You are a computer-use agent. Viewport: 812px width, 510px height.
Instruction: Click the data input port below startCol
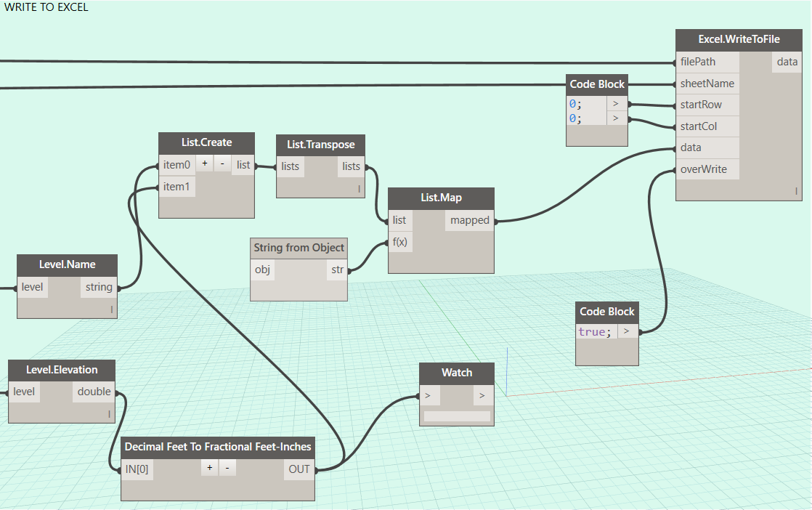(707, 147)
